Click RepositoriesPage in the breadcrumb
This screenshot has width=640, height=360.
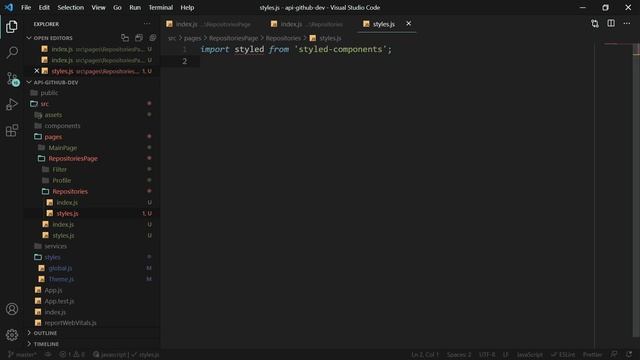click(233, 38)
